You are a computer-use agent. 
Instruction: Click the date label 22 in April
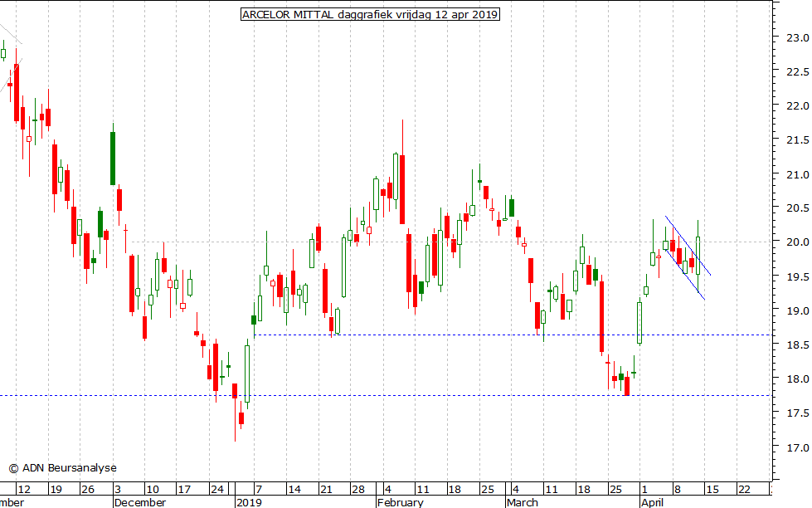pos(744,489)
